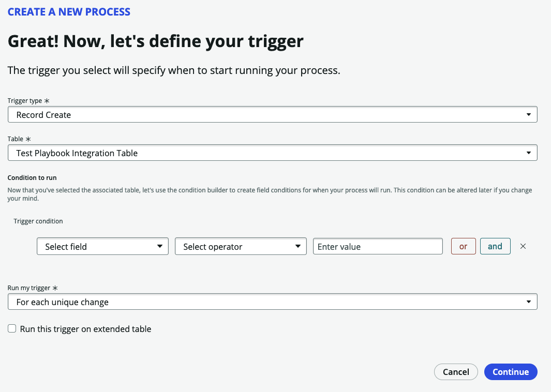Add an 'and' condition
This screenshot has height=392, width=551.
click(495, 247)
